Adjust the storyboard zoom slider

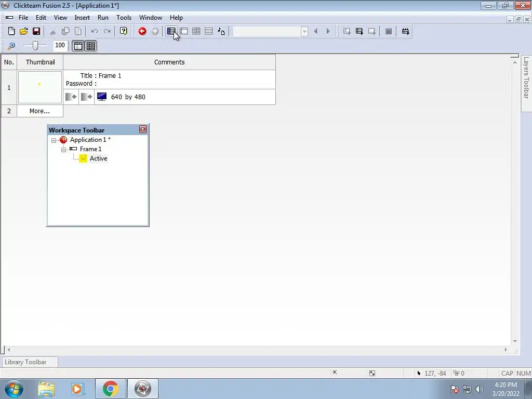pos(35,46)
